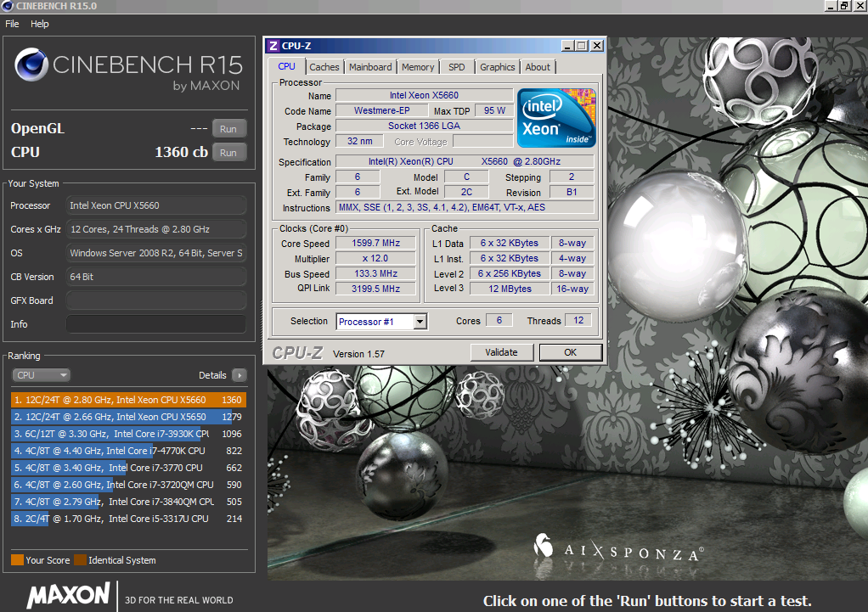
Task: Close the CPU-Z window
Action: [x=597, y=46]
